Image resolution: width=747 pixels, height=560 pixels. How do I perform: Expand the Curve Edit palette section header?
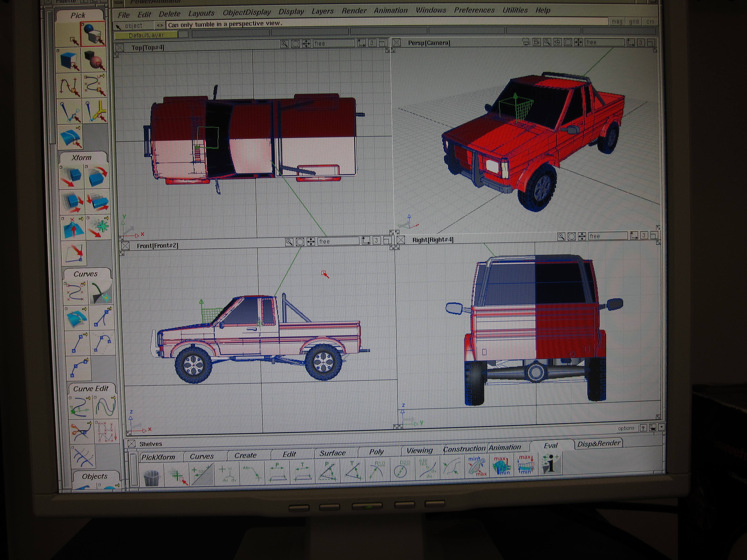(91, 389)
